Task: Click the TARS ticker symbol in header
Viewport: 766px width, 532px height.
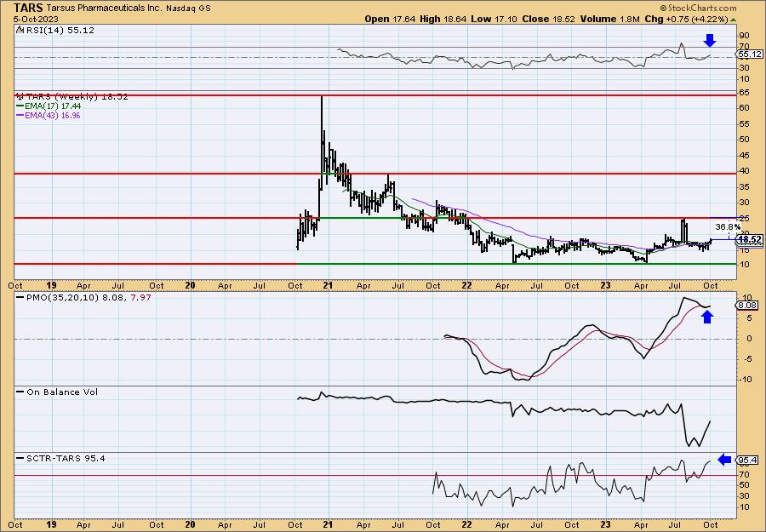Action: click(x=28, y=8)
